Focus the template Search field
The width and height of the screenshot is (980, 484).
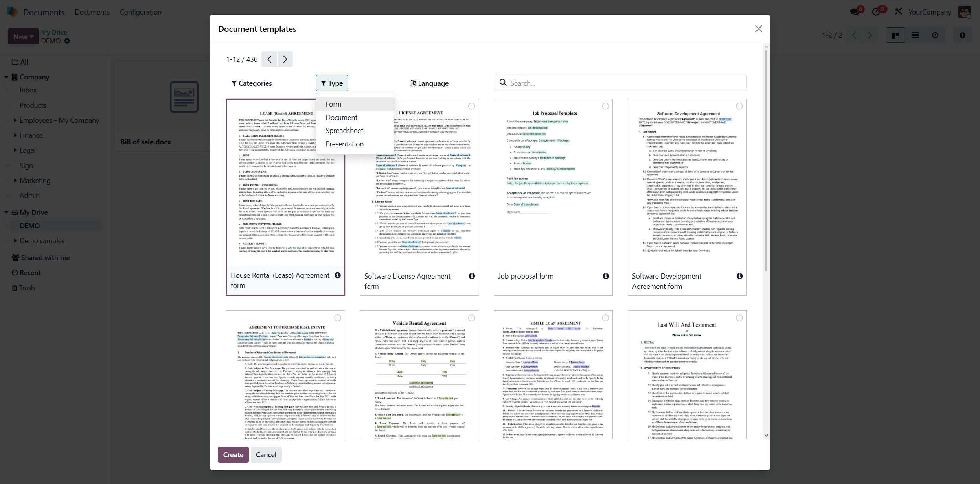coord(620,83)
